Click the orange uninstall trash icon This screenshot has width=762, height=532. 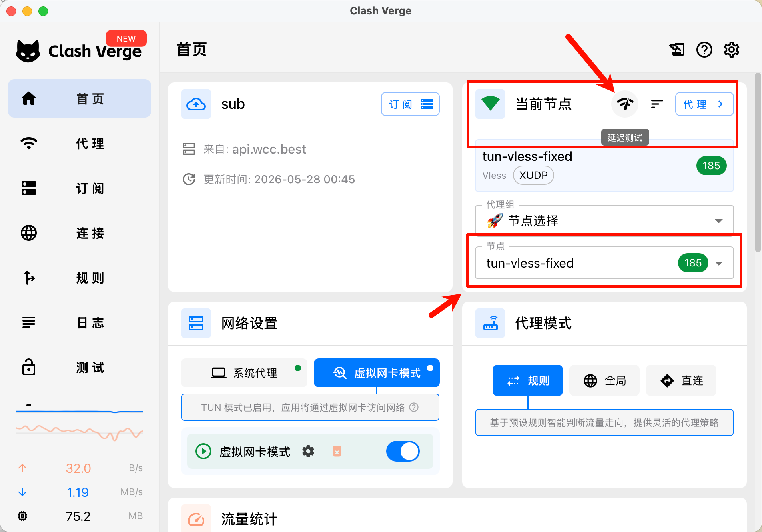[x=337, y=451]
